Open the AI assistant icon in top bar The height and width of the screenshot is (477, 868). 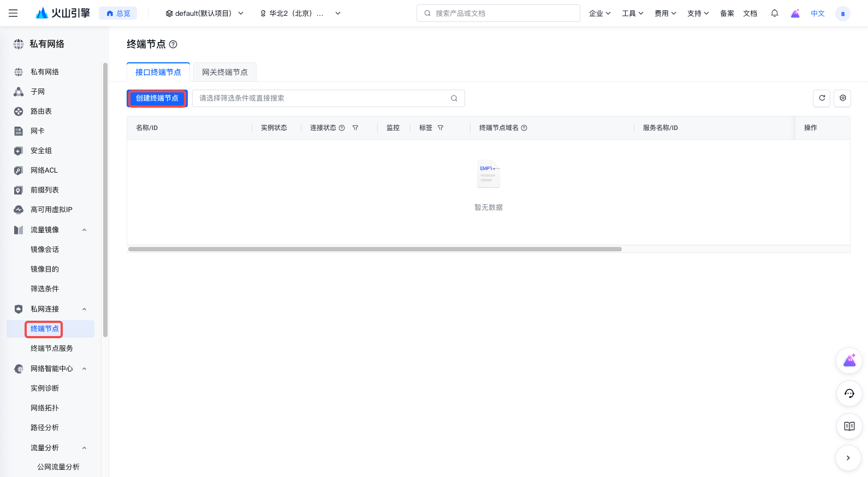tap(795, 13)
